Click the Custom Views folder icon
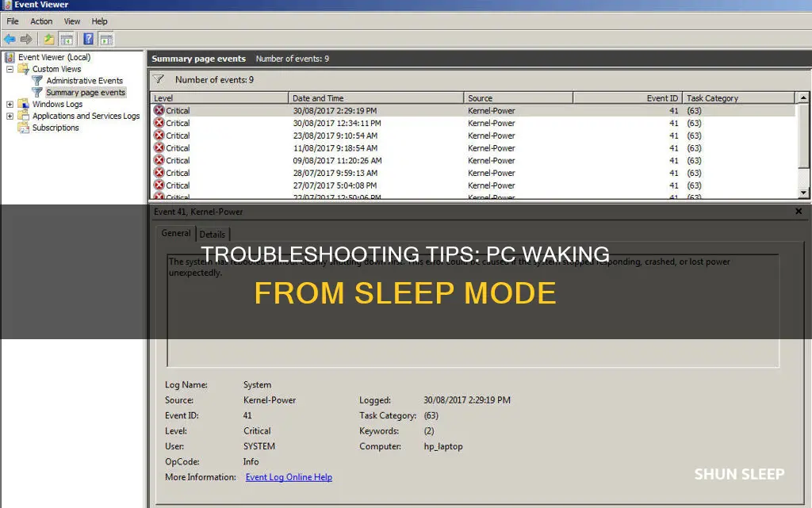This screenshot has width=812, height=508. 23,69
